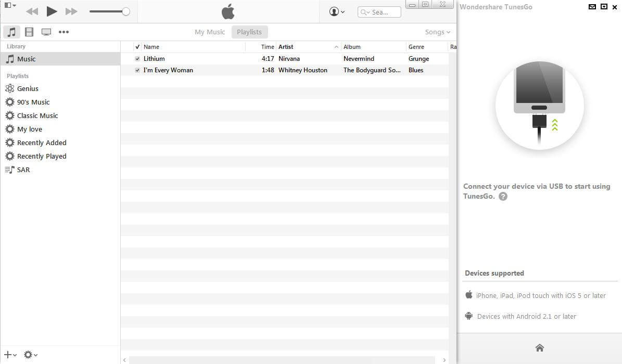The width and height of the screenshot is (622, 364).
Task: Click the Nirvana artist cell
Action: pyautogui.click(x=289, y=59)
